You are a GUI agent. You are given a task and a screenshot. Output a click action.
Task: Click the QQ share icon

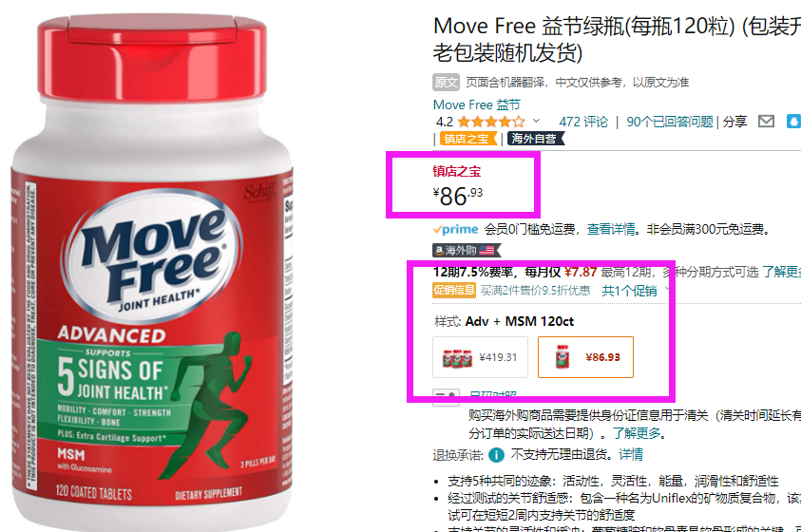pos(793,122)
